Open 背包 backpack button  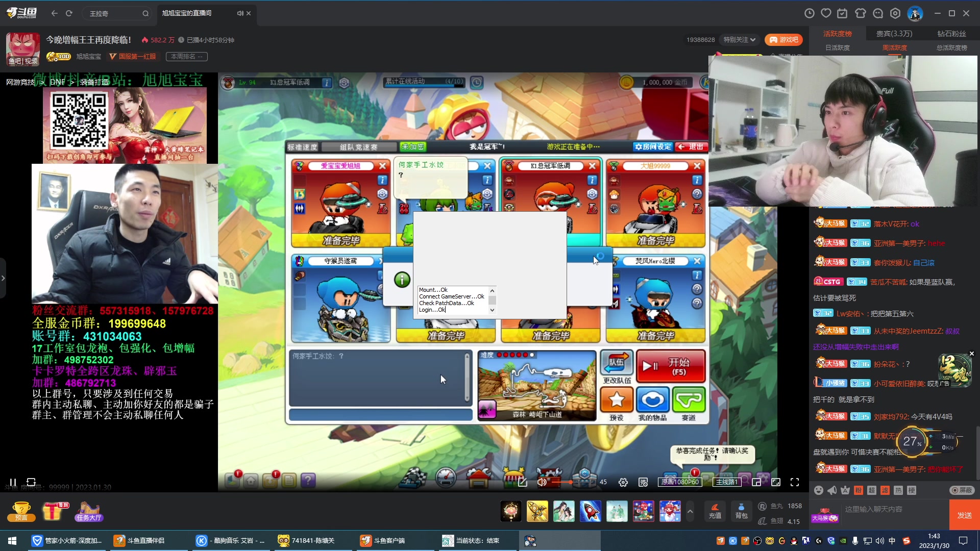click(742, 511)
